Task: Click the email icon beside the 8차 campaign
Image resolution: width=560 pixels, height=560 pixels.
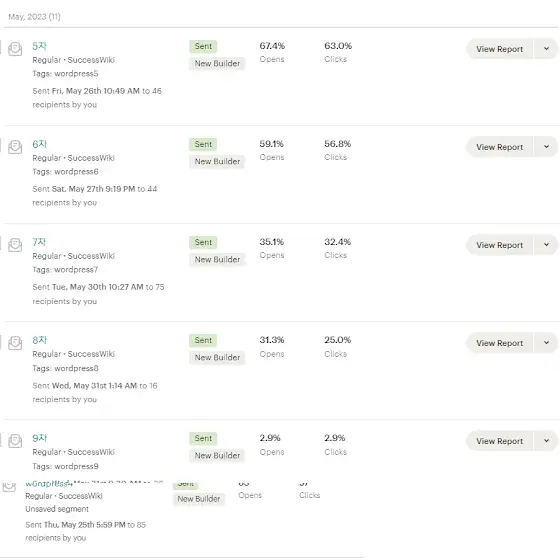Action: pyautogui.click(x=15, y=343)
